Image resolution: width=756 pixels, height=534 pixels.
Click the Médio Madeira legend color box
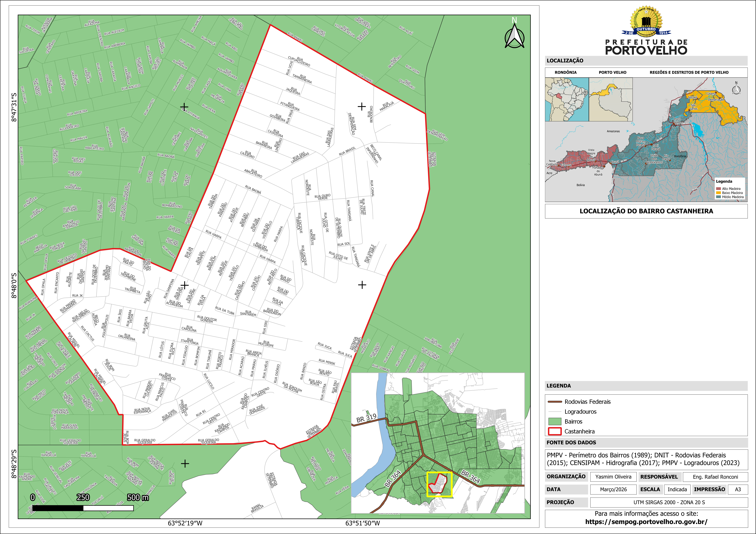pyautogui.click(x=719, y=197)
